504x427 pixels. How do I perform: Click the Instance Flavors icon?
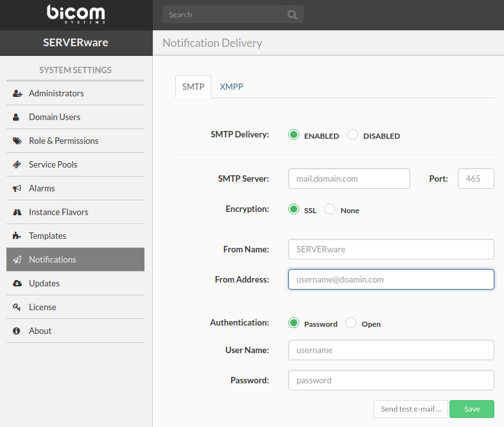pos(17,213)
